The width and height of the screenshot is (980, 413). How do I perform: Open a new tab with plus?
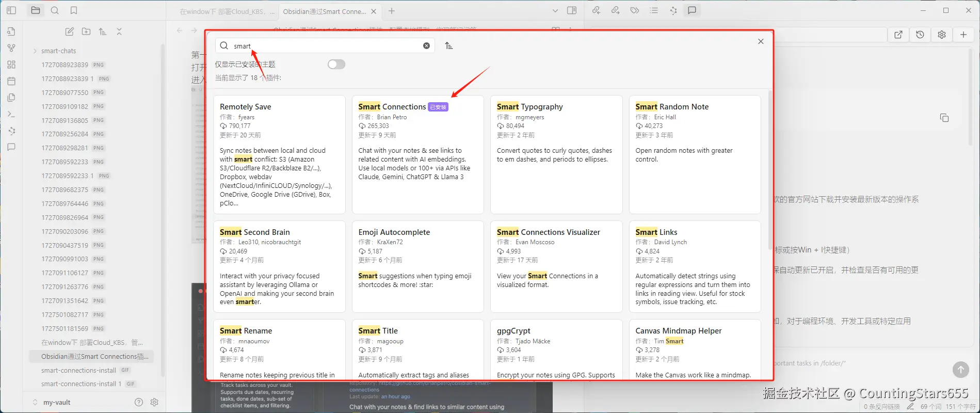[392, 11]
